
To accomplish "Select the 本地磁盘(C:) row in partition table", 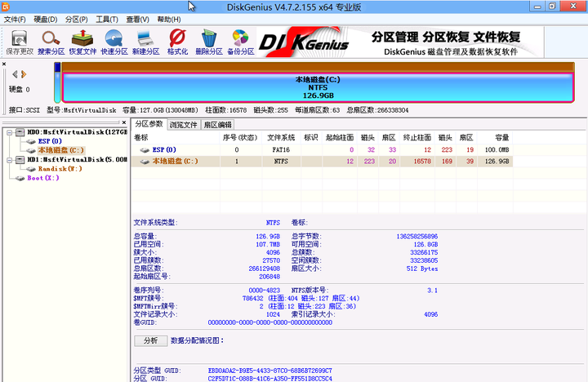I will tap(322, 162).
